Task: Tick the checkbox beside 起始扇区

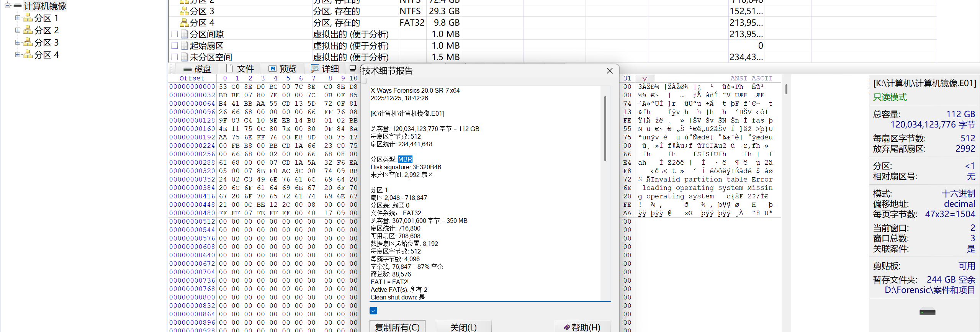Action: (175, 46)
